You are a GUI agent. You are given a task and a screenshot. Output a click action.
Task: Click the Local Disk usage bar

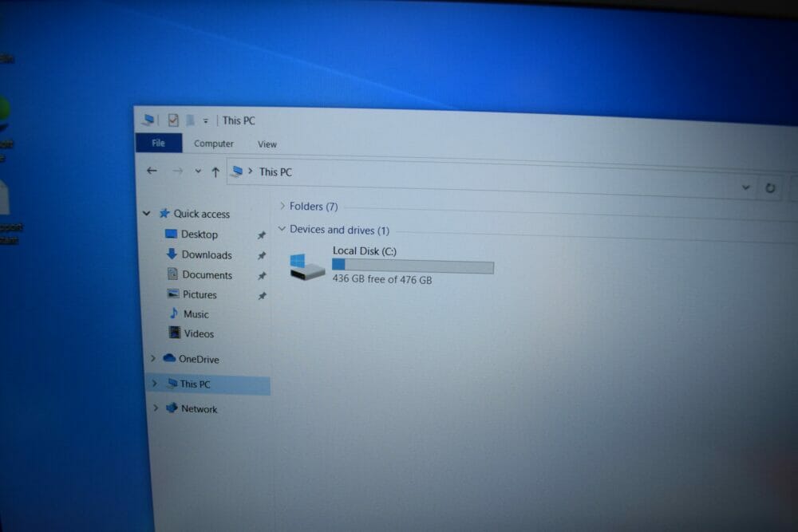pos(413,266)
